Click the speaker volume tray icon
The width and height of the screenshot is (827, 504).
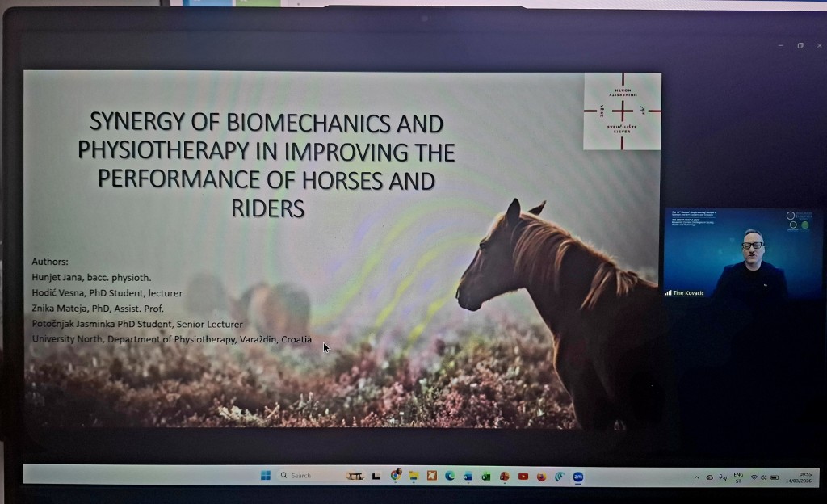764,477
